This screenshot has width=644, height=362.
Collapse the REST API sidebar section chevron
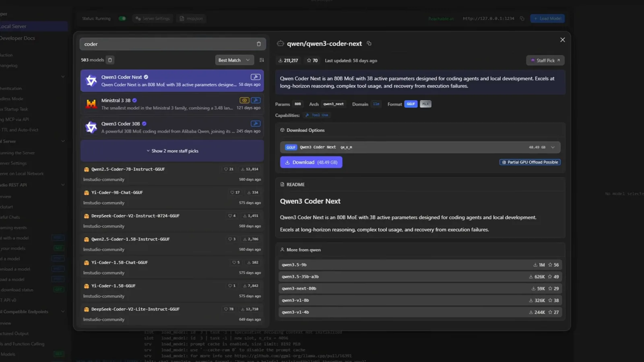coord(63,185)
